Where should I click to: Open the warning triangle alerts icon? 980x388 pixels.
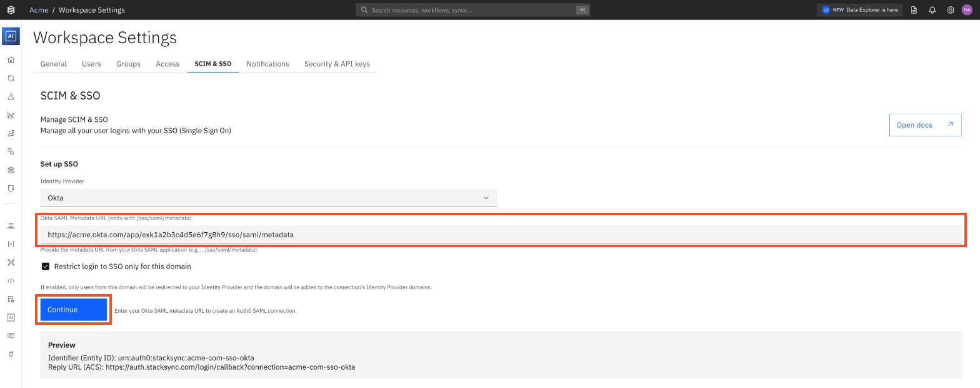tap(11, 97)
